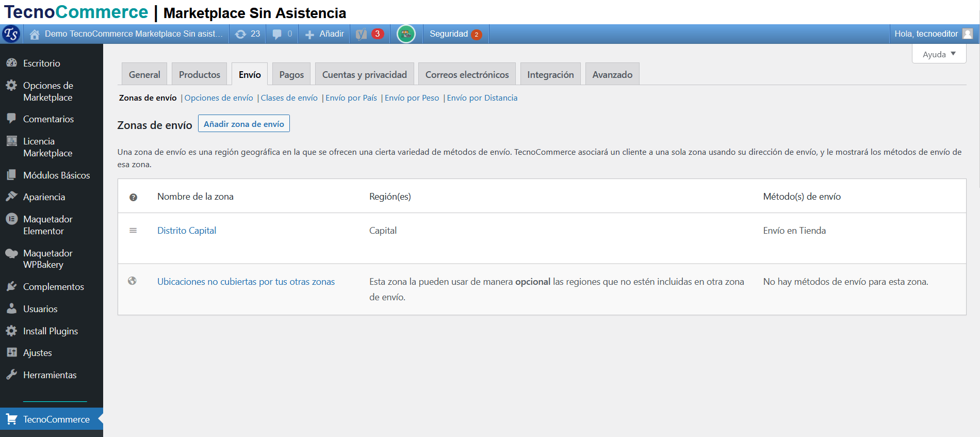Image resolution: width=980 pixels, height=437 pixels.
Task: Click the user avatar next to tecnoeditor
Action: tap(968, 34)
